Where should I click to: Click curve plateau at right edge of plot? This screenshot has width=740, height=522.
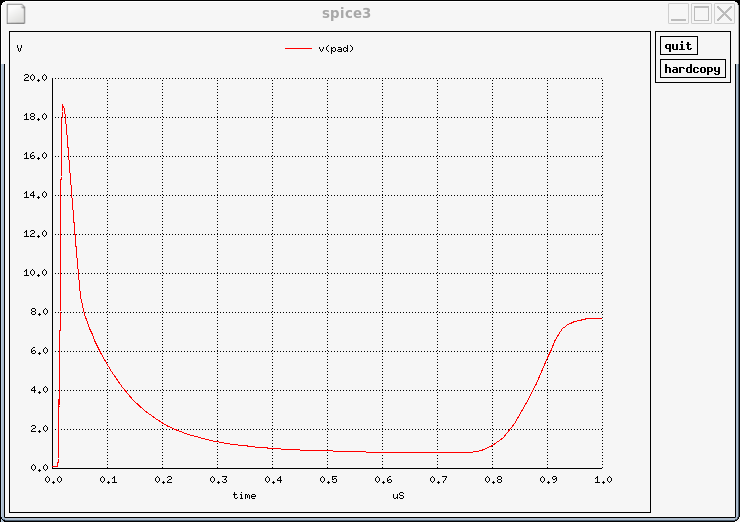[x=595, y=318]
